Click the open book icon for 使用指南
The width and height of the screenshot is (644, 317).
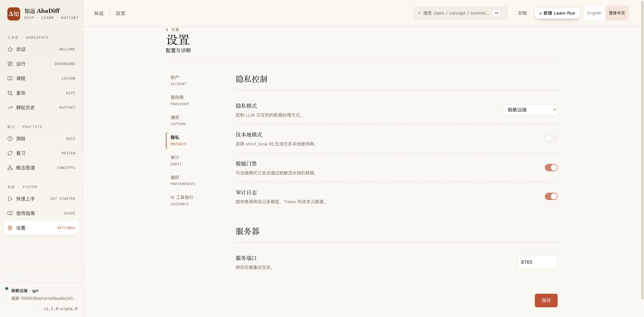pos(10,213)
